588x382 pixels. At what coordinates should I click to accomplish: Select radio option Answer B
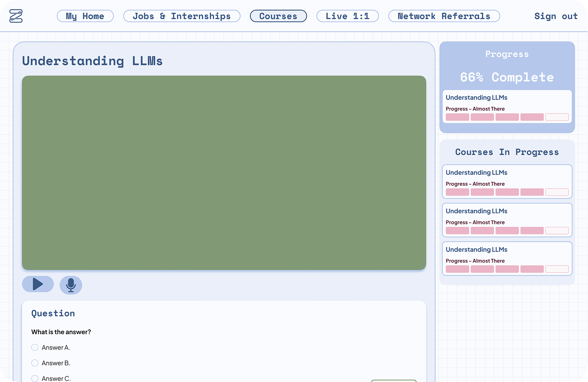coord(35,363)
